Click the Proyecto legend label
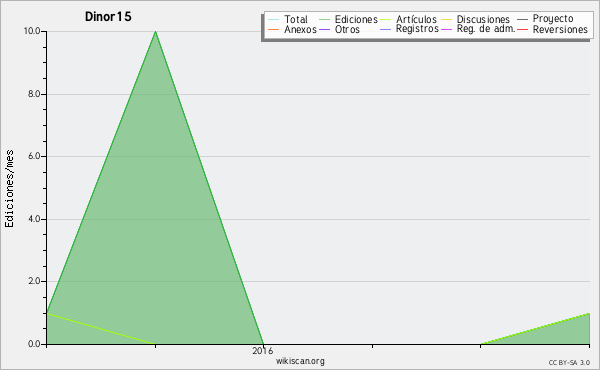This screenshot has height=370, width=600. click(x=553, y=19)
